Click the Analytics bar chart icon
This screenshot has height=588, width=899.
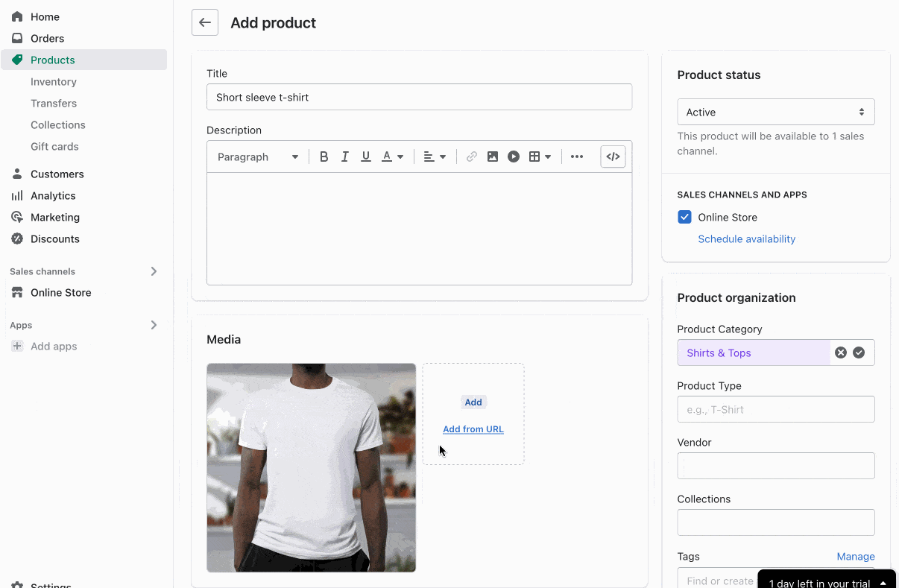(17, 195)
